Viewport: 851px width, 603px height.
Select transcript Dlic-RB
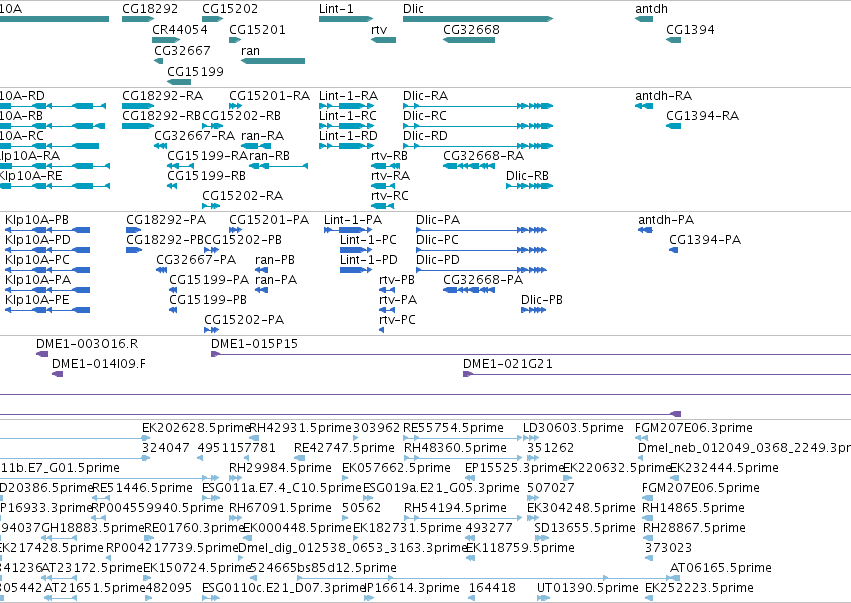tap(528, 176)
